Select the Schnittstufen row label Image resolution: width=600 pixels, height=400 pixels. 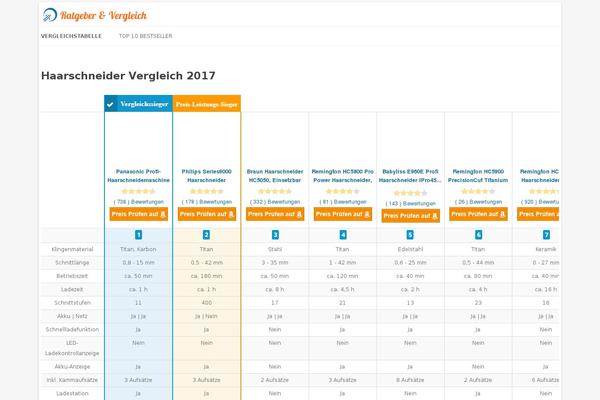click(x=72, y=303)
